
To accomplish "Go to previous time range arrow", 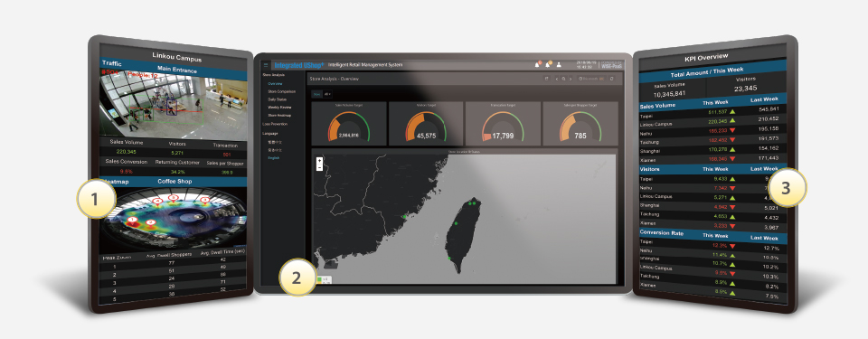I will 557,80.
